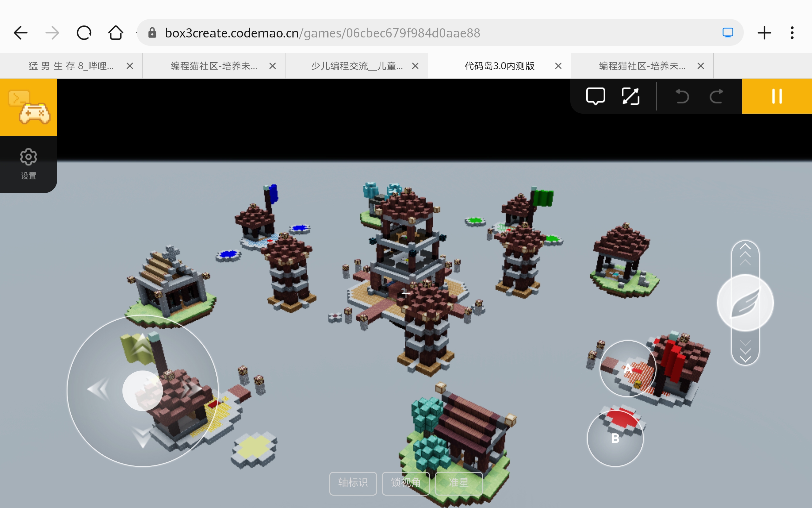Select the 代码岛3.0内测版 tab
Viewport: 812px width, 508px height.
499,66
